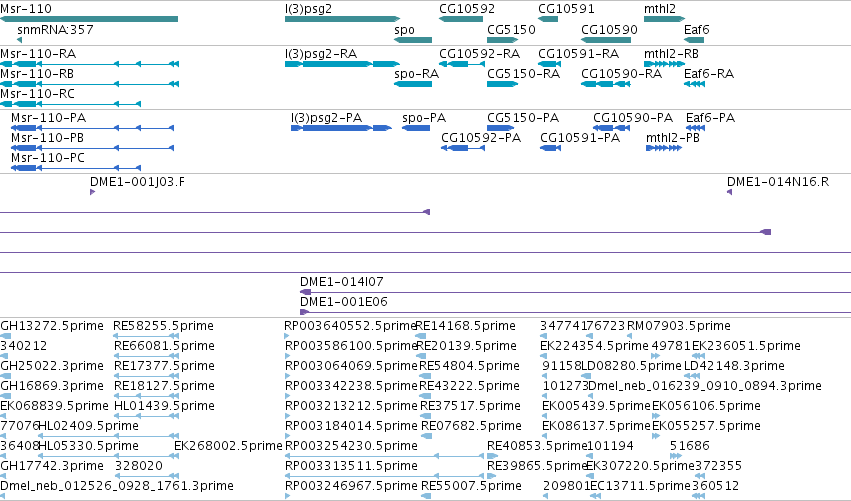
Task: Click EST RM07903.5prime
Action: 679,326
